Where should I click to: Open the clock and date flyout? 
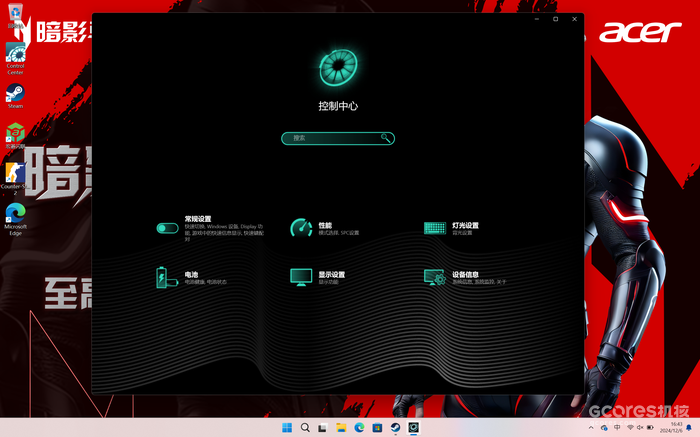(x=673, y=428)
